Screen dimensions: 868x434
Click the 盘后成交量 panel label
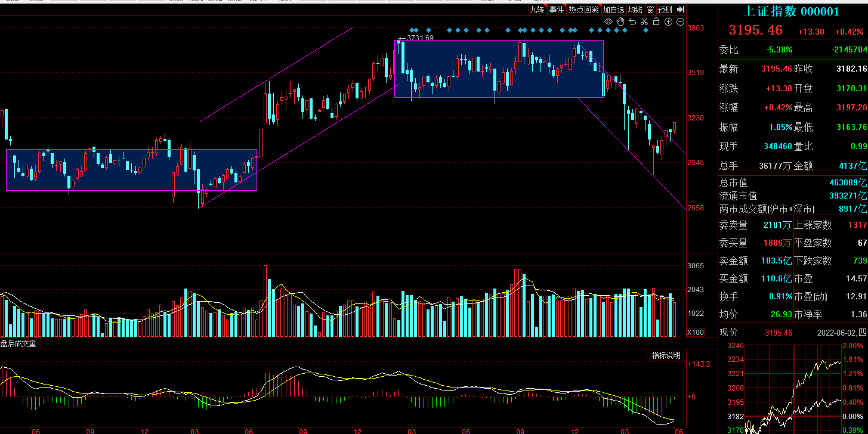18,344
